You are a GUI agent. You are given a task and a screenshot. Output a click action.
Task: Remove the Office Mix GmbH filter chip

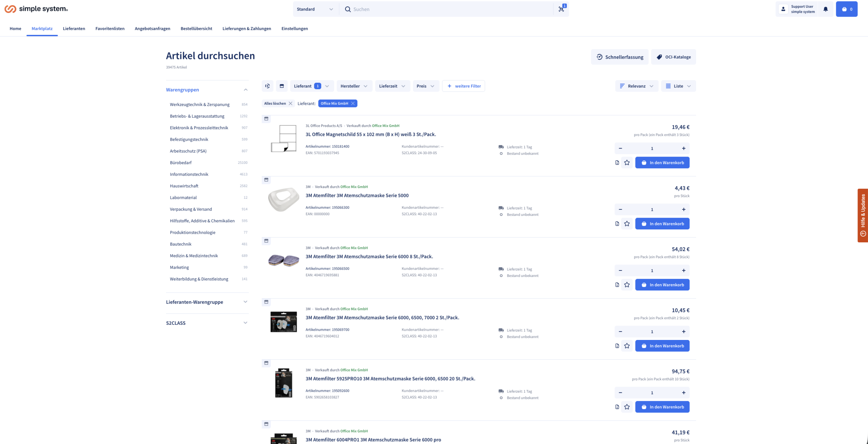click(353, 104)
